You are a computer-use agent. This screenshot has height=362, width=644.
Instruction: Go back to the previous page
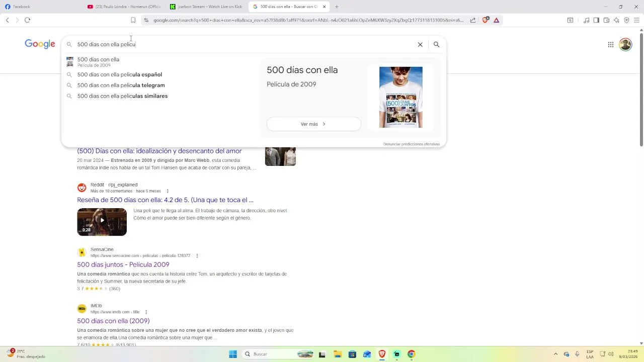[7, 20]
